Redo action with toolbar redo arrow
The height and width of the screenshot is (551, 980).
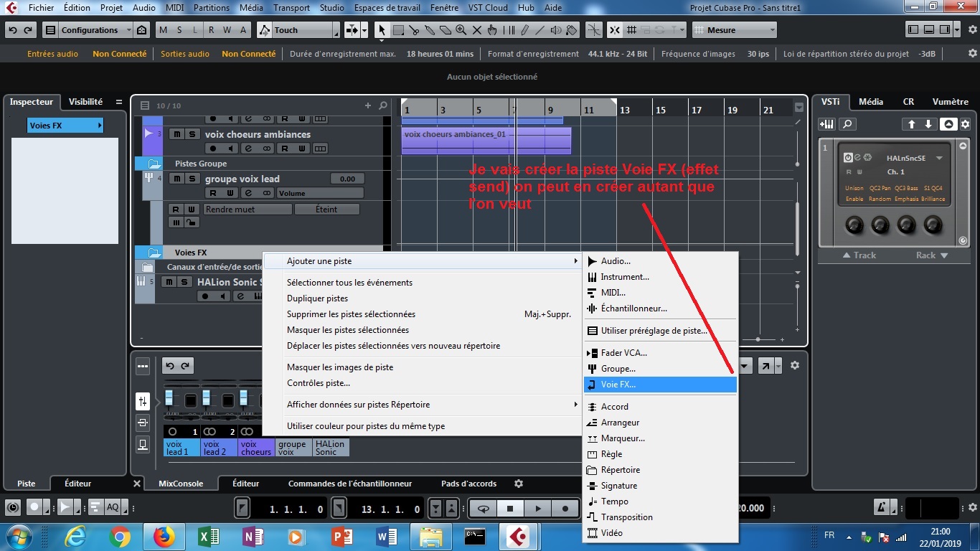click(28, 30)
